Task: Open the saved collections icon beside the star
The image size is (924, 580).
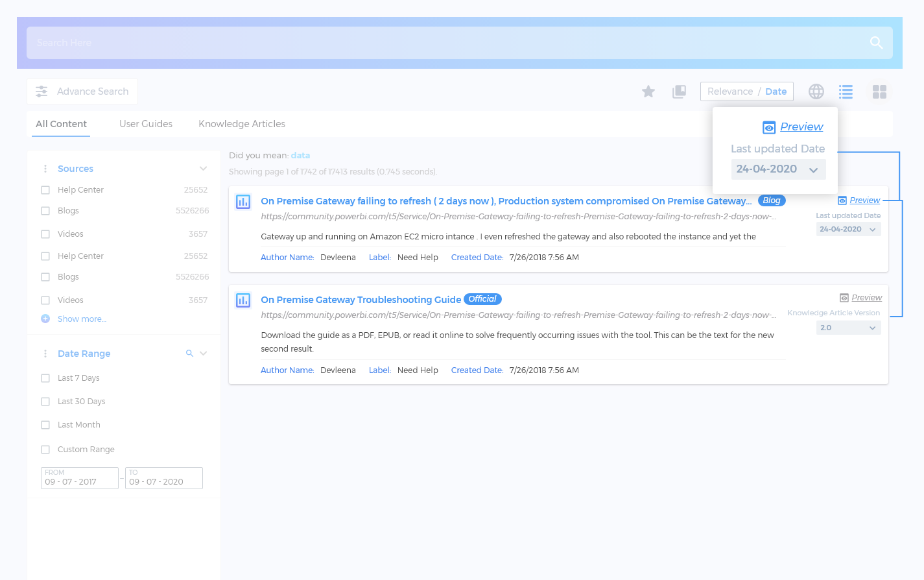Action: [679, 91]
